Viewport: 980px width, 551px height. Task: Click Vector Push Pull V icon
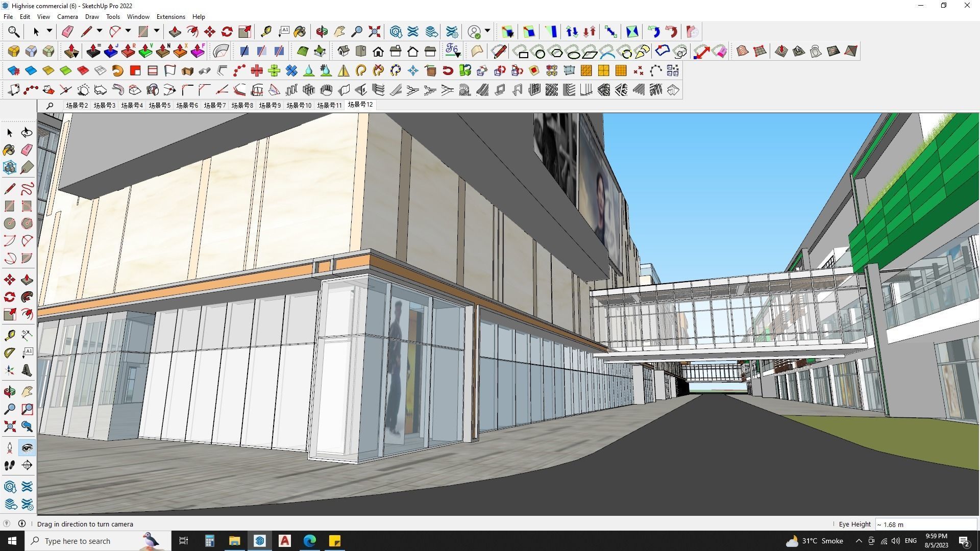pyautogui.click(x=145, y=51)
